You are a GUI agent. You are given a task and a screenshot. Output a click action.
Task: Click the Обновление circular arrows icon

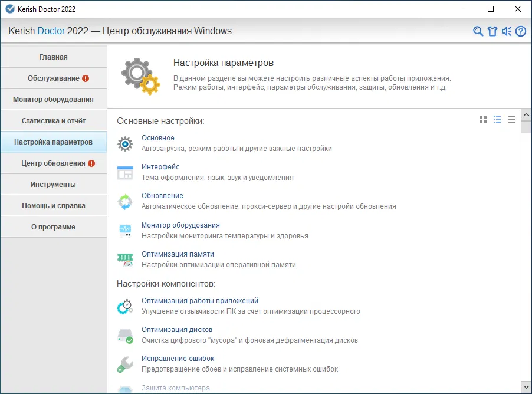tap(125, 202)
